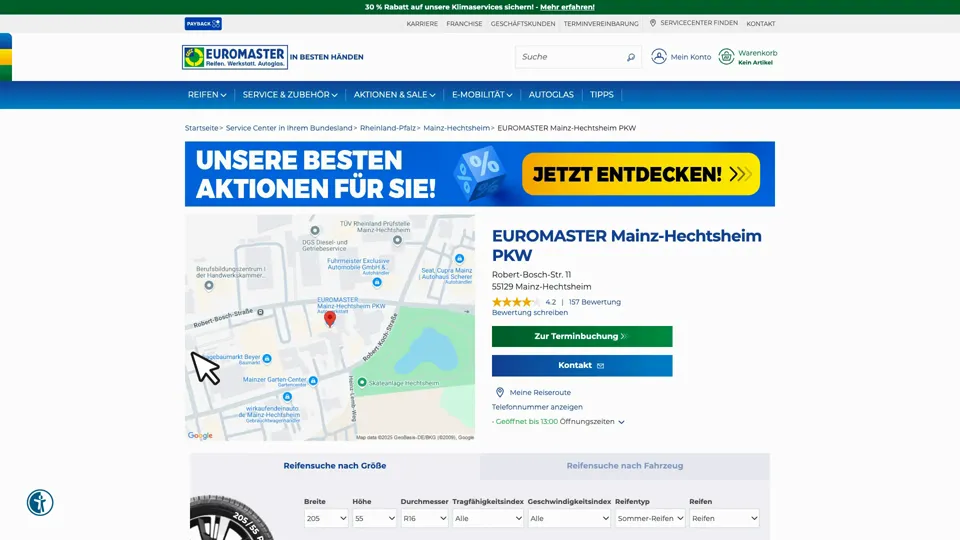Open the accessibility options icon
Screen dimensions: 960x540
40,503
